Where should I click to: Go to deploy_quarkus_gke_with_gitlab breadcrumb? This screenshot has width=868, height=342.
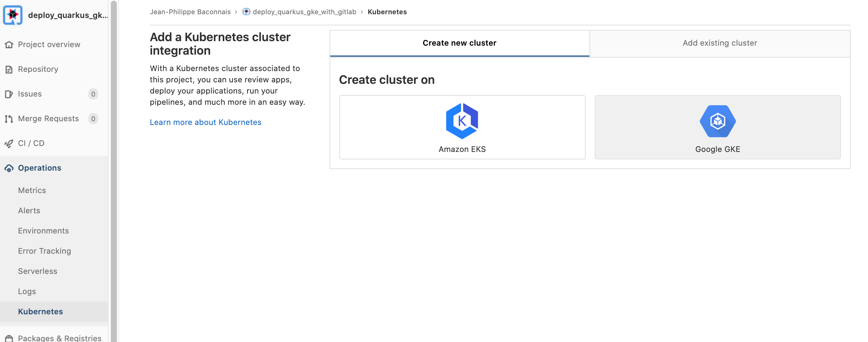(x=304, y=12)
